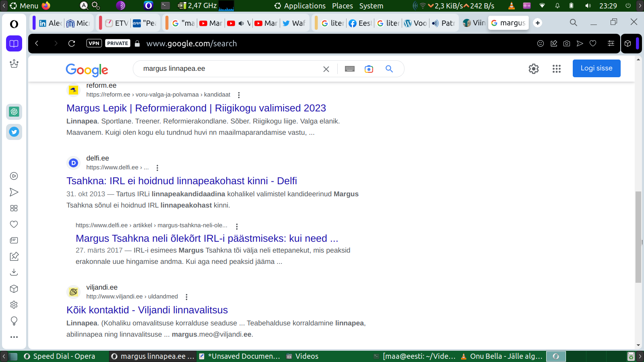Open Tsahkna IRL linnapeakohast Delfi result

coord(182,181)
